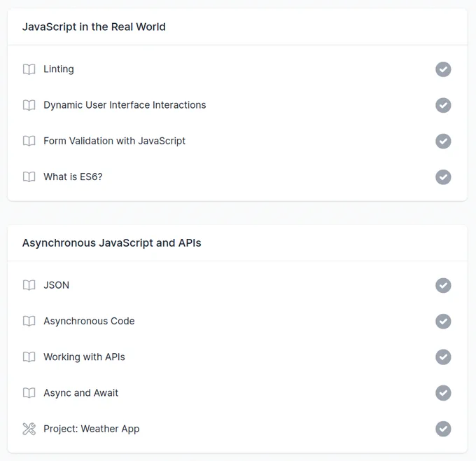
Task: Click the book icon for Working with APIs
Action: point(29,357)
